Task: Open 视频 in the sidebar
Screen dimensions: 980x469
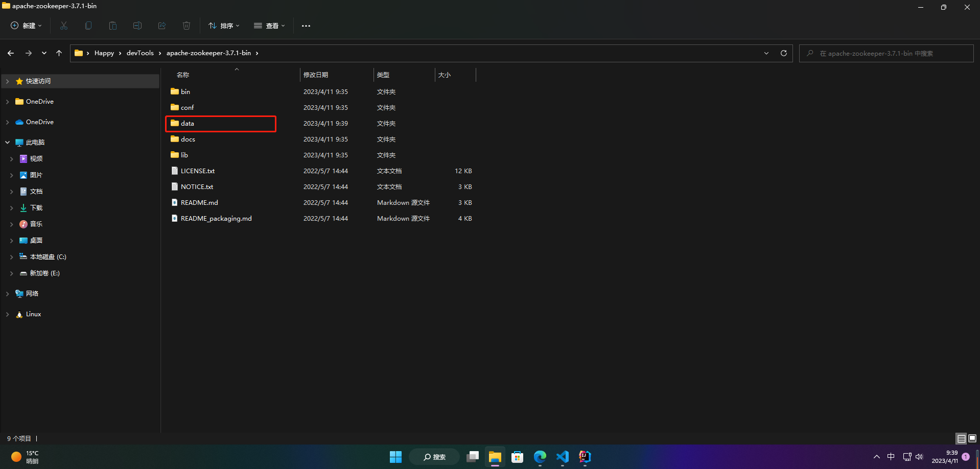Action: click(36, 159)
